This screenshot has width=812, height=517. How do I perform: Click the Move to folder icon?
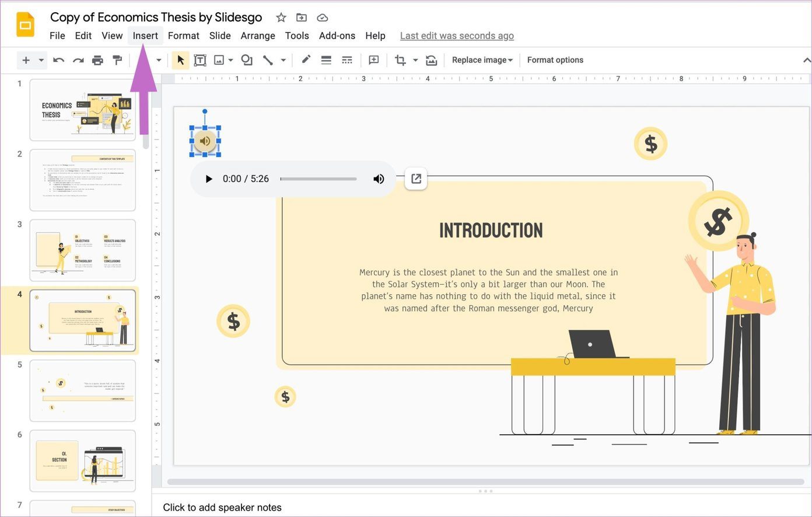(x=302, y=18)
